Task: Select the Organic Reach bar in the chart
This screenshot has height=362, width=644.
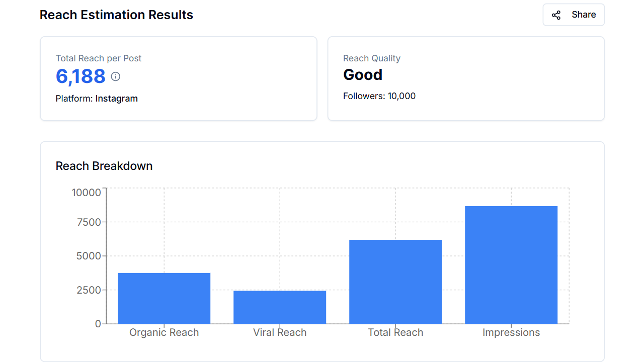Action: (164, 298)
